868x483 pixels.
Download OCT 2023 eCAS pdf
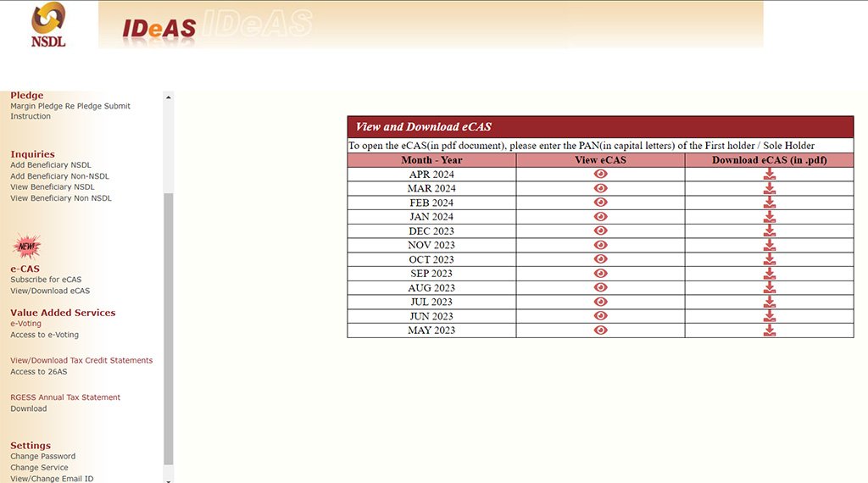pos(770,259)
